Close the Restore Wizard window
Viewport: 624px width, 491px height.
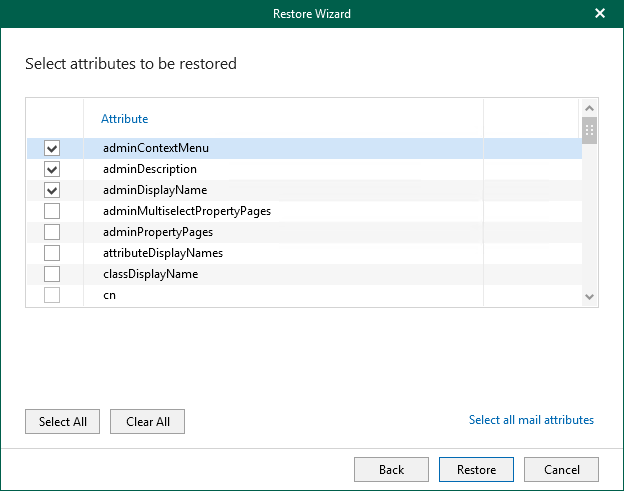pyautogui.click(x=600, y=14)
